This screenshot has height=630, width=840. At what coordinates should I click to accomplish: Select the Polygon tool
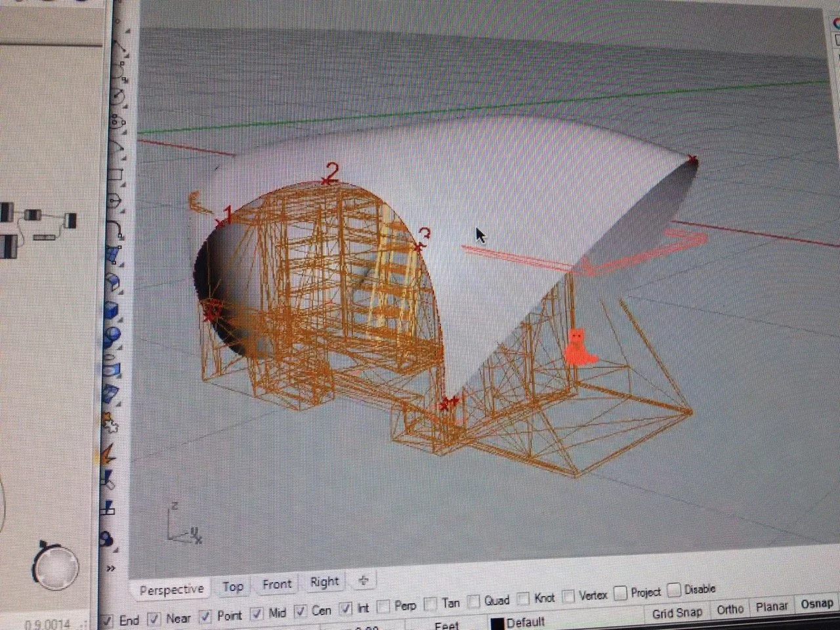[x=114, y=199]
